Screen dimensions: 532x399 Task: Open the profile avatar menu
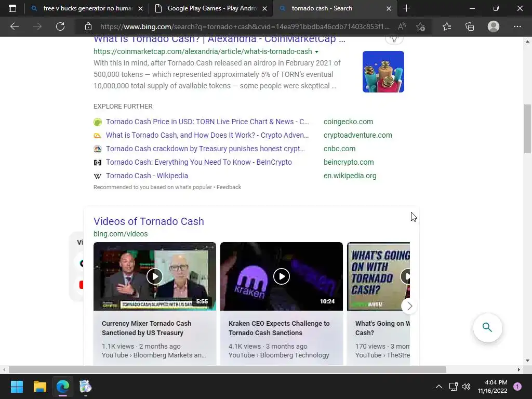[494, 26]
